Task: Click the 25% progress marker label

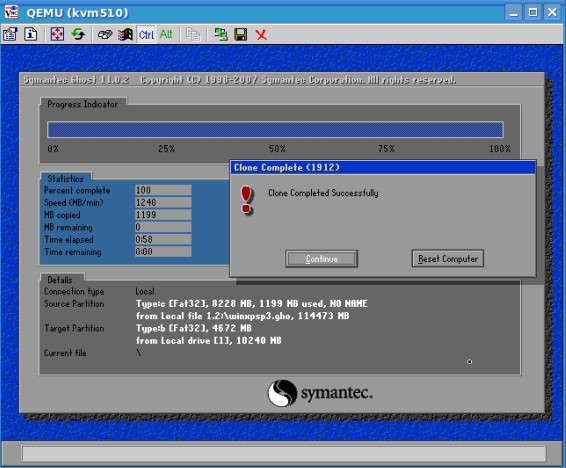Action: [166, 149]
